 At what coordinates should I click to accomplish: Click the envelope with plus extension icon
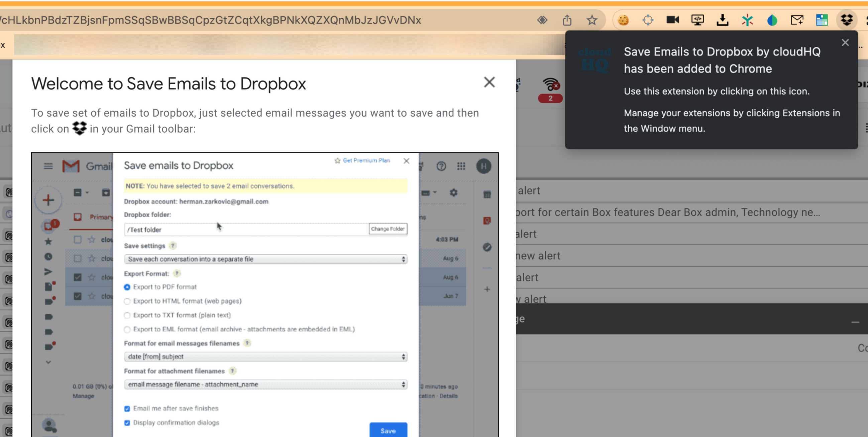pos(797,20)
